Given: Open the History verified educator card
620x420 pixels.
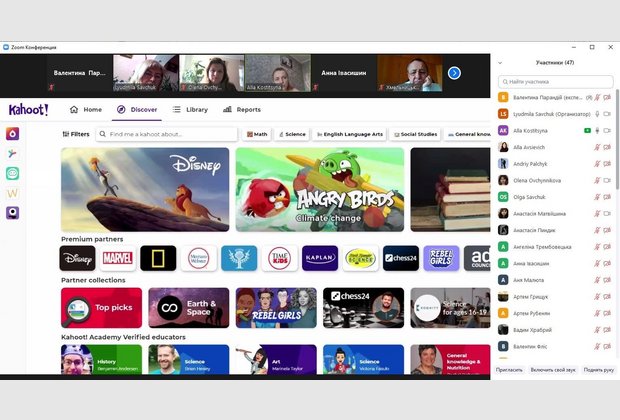Looking at the screenshot, I should (x=101, y=359).
